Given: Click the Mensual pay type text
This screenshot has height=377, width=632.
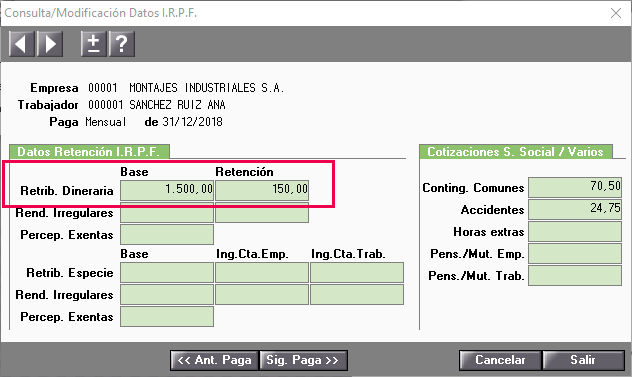Looking at the screenshot, I should point(106,122).
